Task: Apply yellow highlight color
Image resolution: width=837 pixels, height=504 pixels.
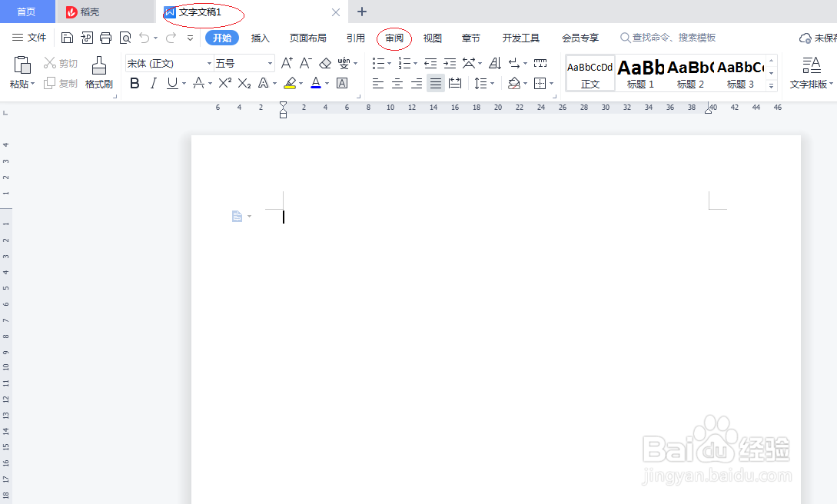Action: click(290, 83)
